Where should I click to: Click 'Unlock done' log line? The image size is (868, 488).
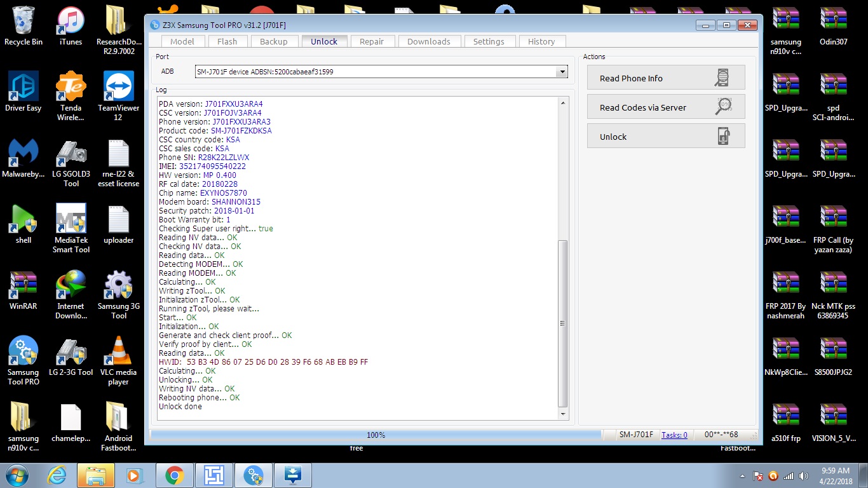click(180, 407)
